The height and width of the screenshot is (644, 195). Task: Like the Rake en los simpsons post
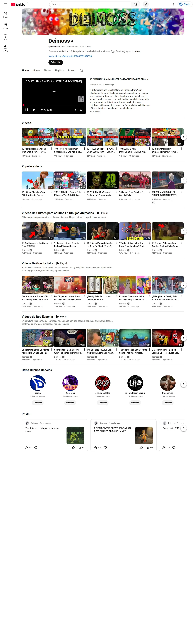coord(27,448)
